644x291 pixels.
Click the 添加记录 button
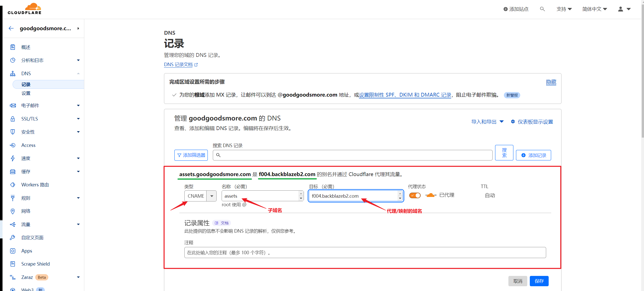pyautogui.click(x=533, y=155)
